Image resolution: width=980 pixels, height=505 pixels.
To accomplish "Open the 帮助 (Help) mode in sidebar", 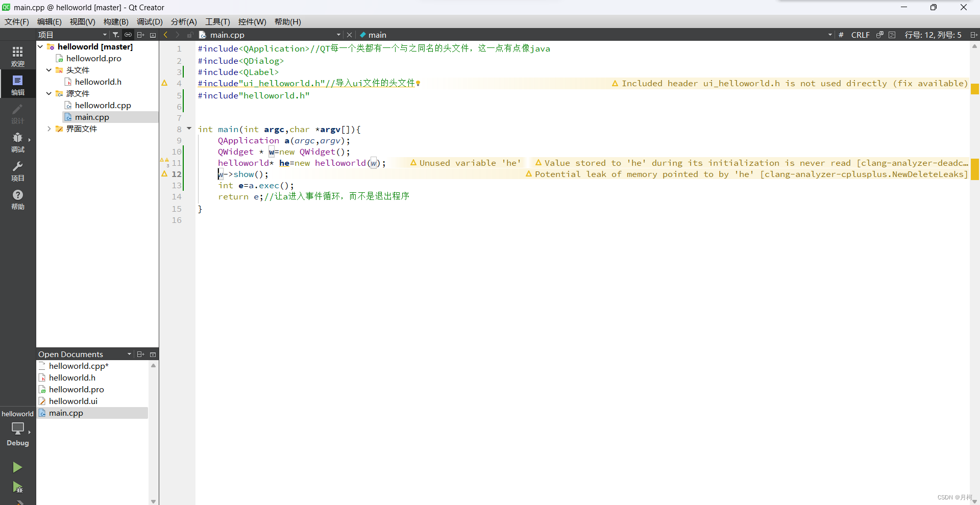I will click(18, 199).
